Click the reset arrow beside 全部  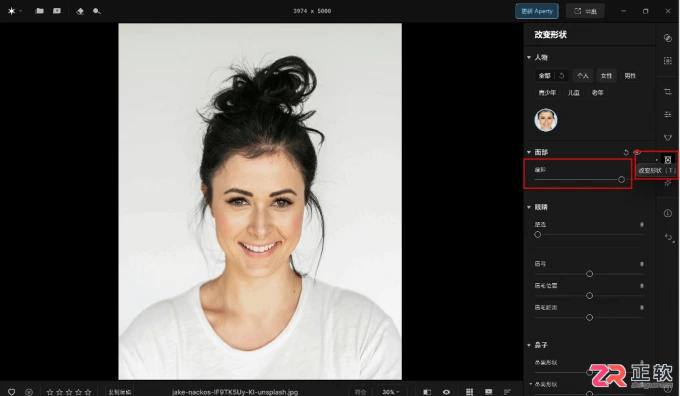pos(561,76)
